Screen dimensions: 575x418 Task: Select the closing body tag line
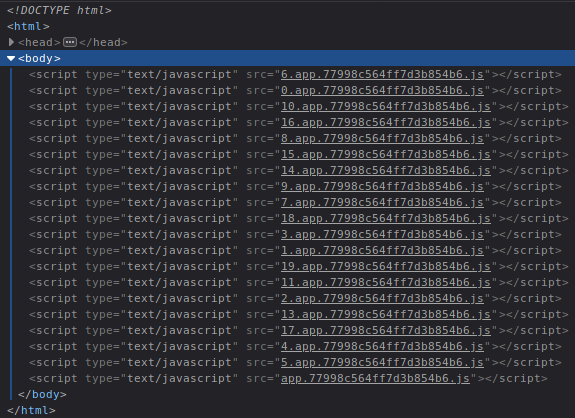coord(42,395)
